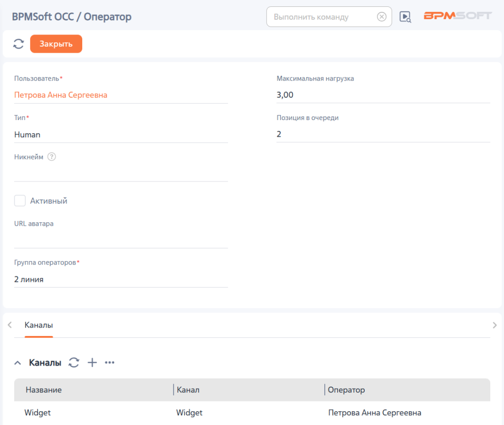Viewport: 504px width, 425px height.
Task: Open the process run log icon
Action: tap(405, 17)
